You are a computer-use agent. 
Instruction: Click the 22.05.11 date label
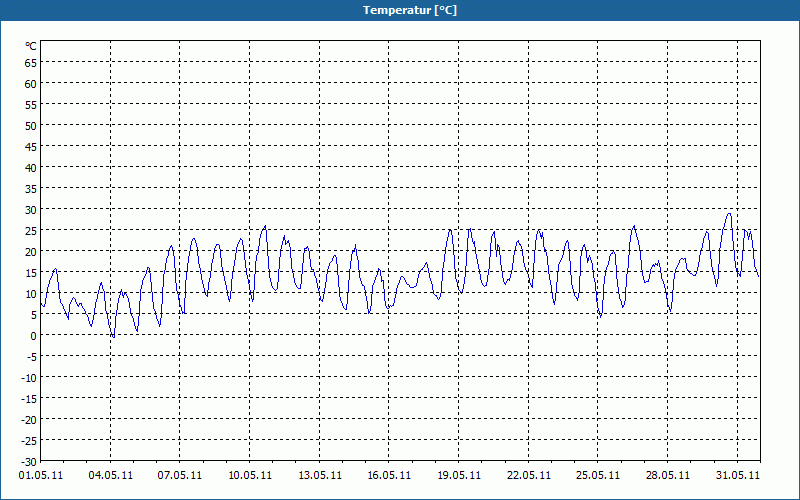[x=529, y=475]
